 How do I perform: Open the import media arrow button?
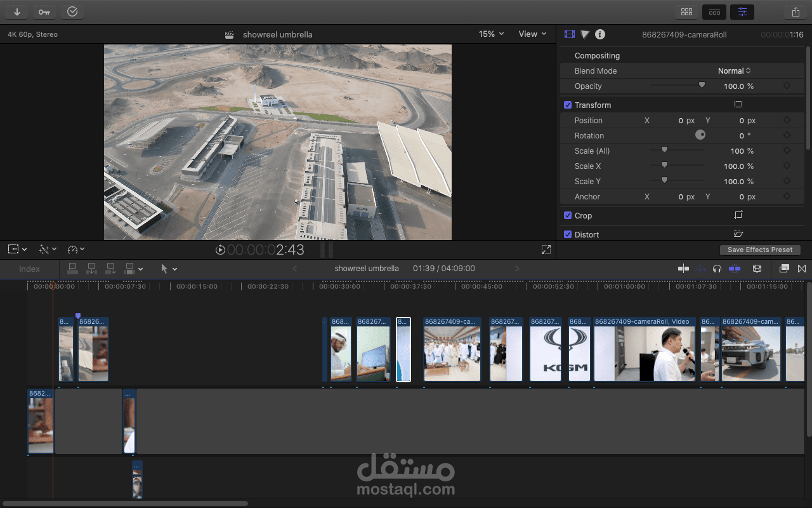(16, 11)
